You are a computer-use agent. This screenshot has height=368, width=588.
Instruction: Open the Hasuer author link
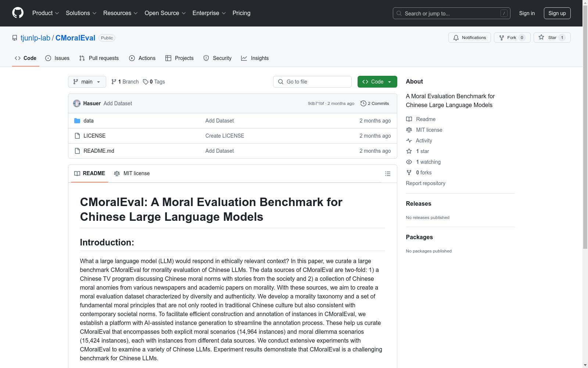[x=92, y=103]
